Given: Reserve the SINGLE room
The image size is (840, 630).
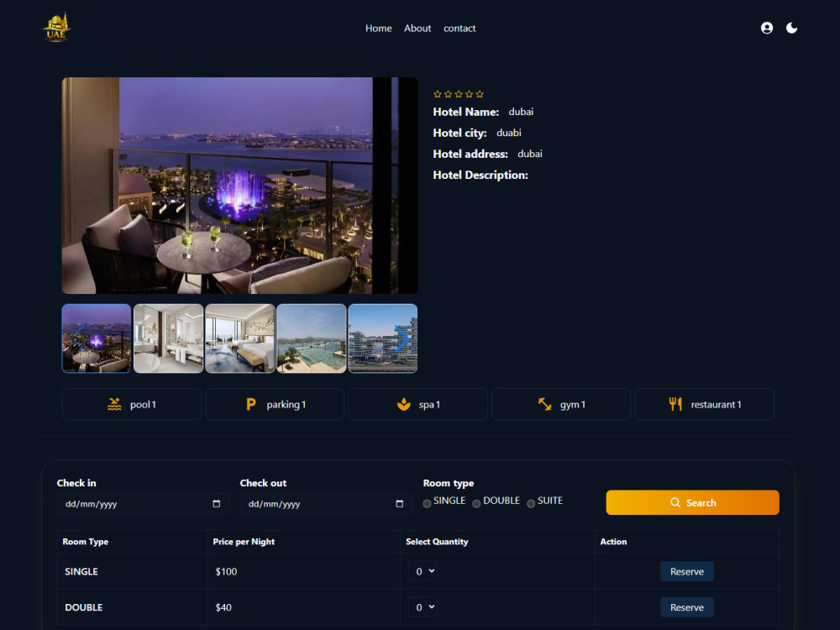Looking at the screenshot, I should pyautogui.click(x=687, y=571).
